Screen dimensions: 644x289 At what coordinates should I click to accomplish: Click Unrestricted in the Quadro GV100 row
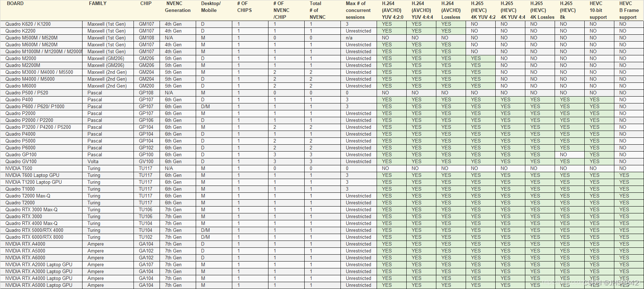coord(359,162)
